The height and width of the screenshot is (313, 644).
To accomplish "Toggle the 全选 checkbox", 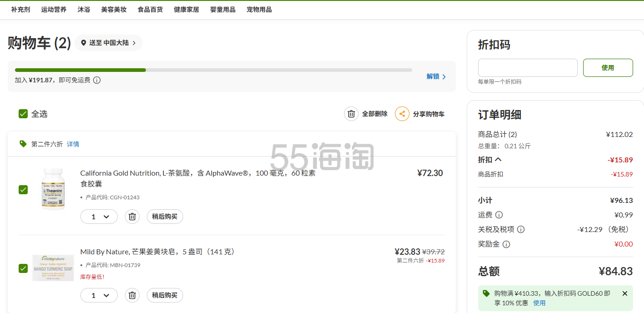I will click(23, 114).
